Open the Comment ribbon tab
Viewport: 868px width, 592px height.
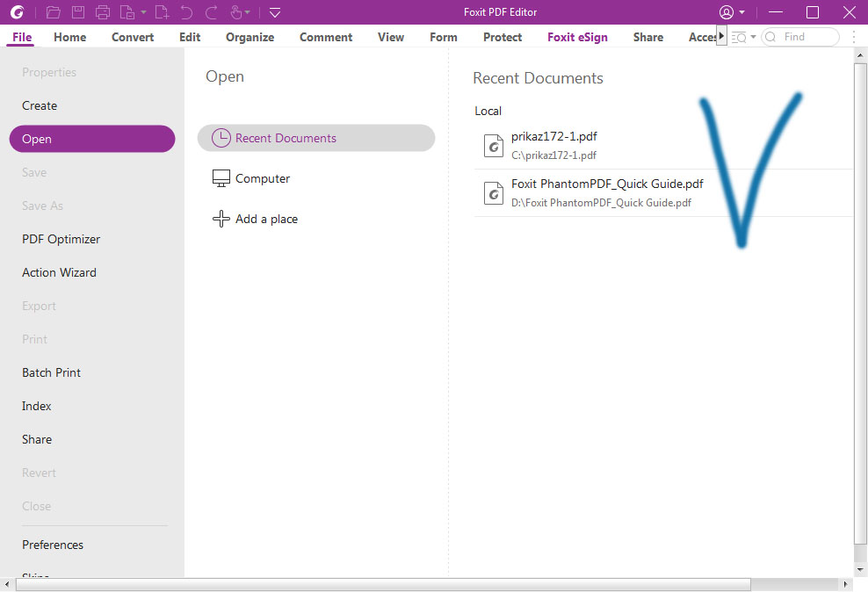(x=326, y=37)
